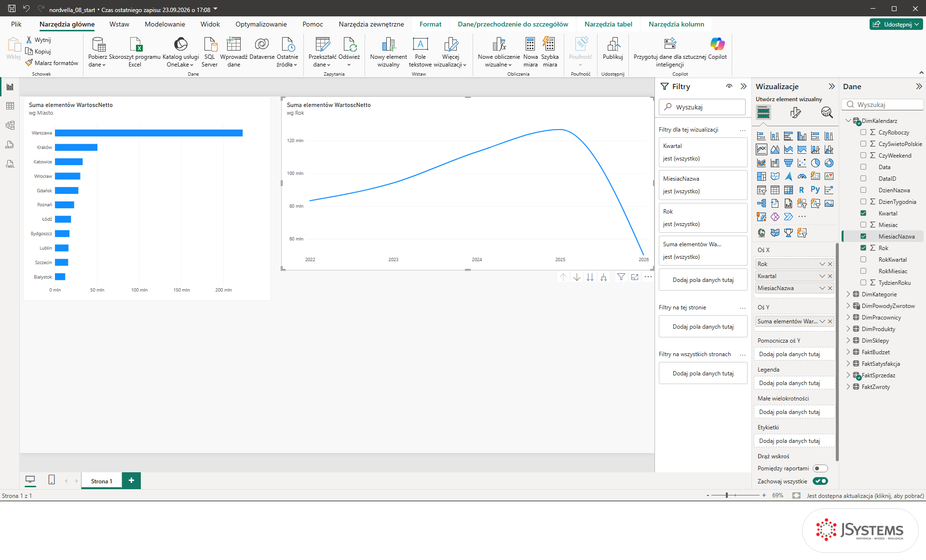Click the Dataverse icon
This screenshot has height=560, width=926.
pyautogui.click(x=262, y=45)
